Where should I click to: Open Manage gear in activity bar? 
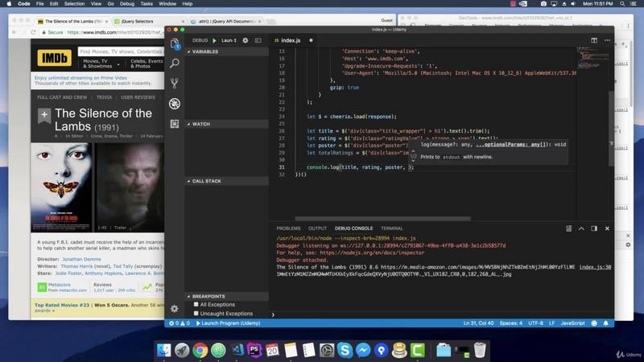click(175, 309)
